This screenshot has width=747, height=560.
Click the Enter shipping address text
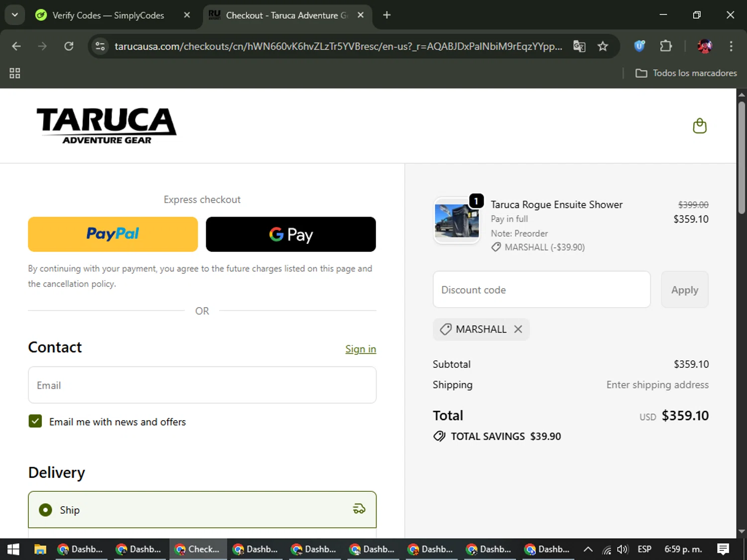(x=657, y=385)
